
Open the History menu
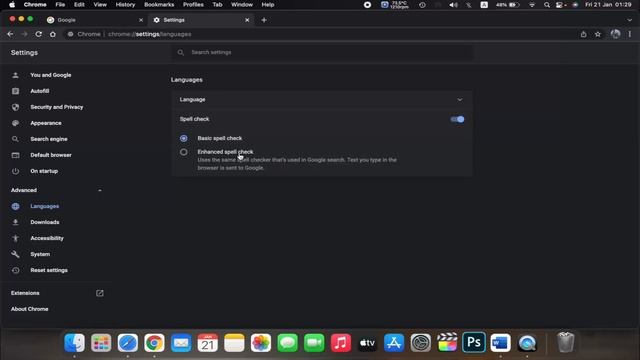coord(125,5)
